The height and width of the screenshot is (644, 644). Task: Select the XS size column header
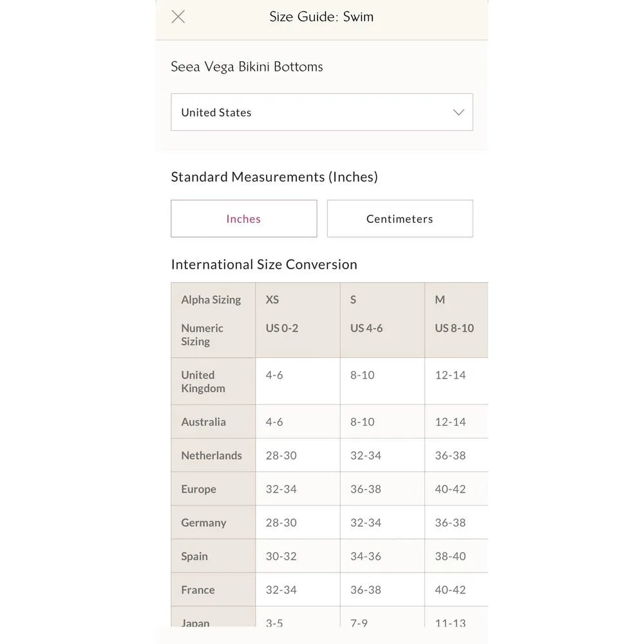tap(272, 299)
